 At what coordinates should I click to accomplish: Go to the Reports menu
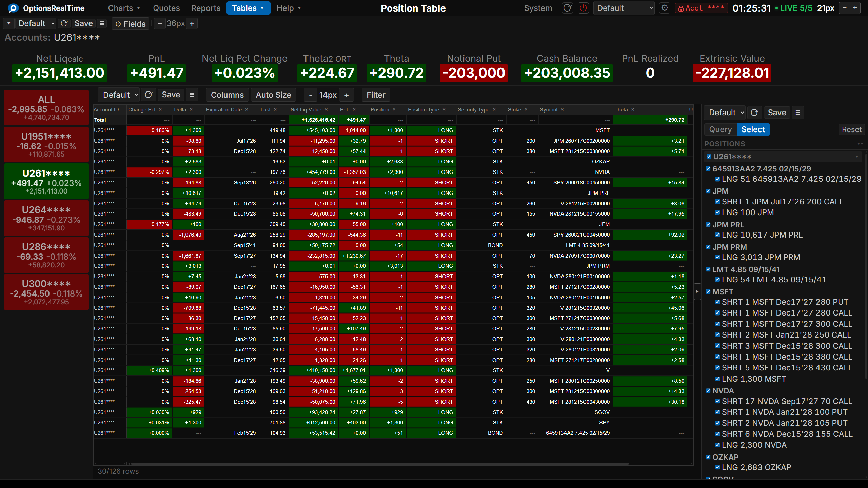tap(206, 8)
